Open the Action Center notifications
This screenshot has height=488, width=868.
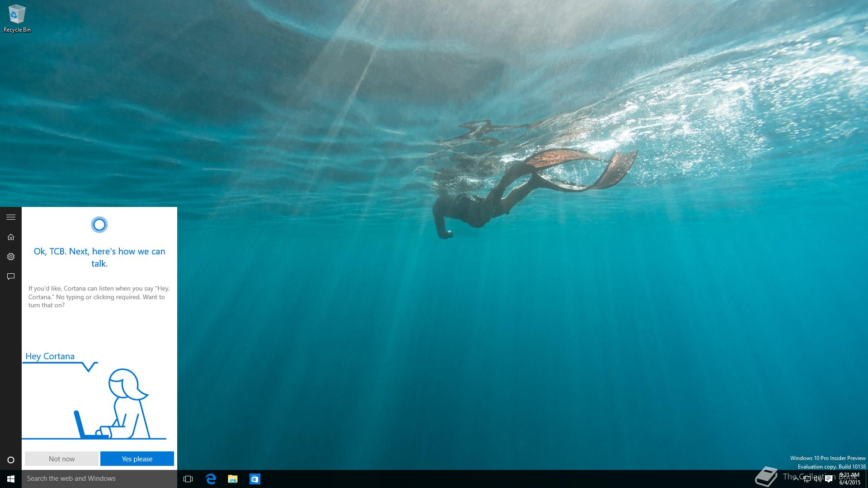point(829,479)
